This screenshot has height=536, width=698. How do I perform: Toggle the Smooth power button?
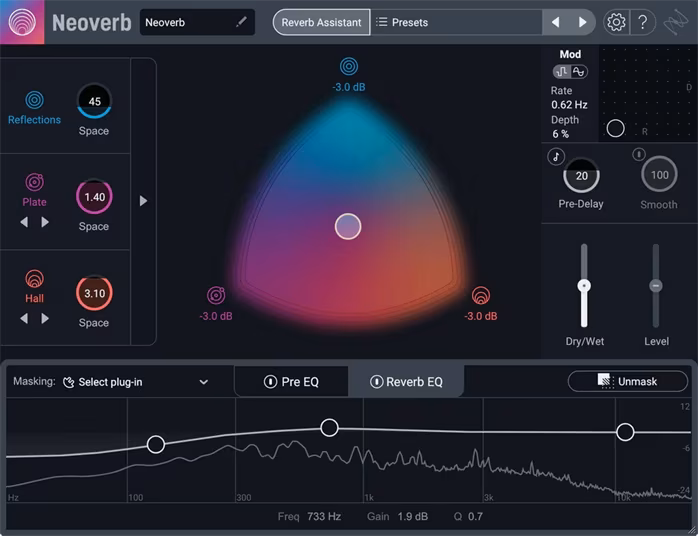[x=639, y=154]
